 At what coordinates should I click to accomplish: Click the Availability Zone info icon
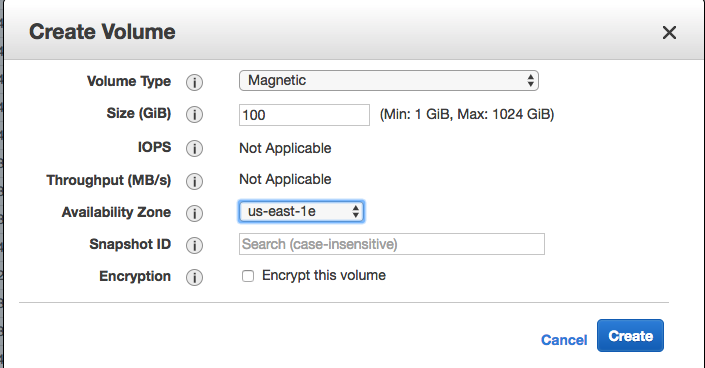pyautogui.click(x=194, y=213)
